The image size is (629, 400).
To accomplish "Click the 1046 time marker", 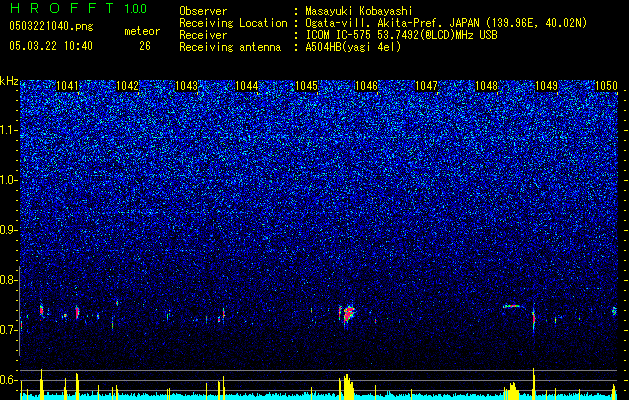I will pos(367,86).
